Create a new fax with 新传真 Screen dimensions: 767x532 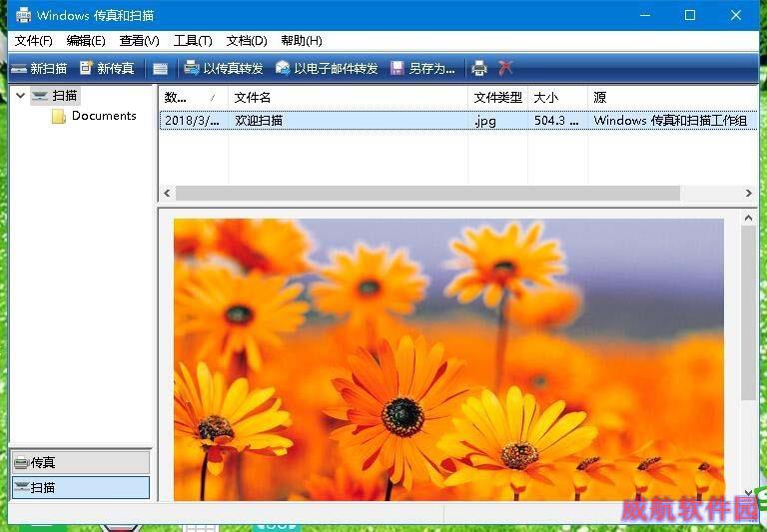(107, 69)
